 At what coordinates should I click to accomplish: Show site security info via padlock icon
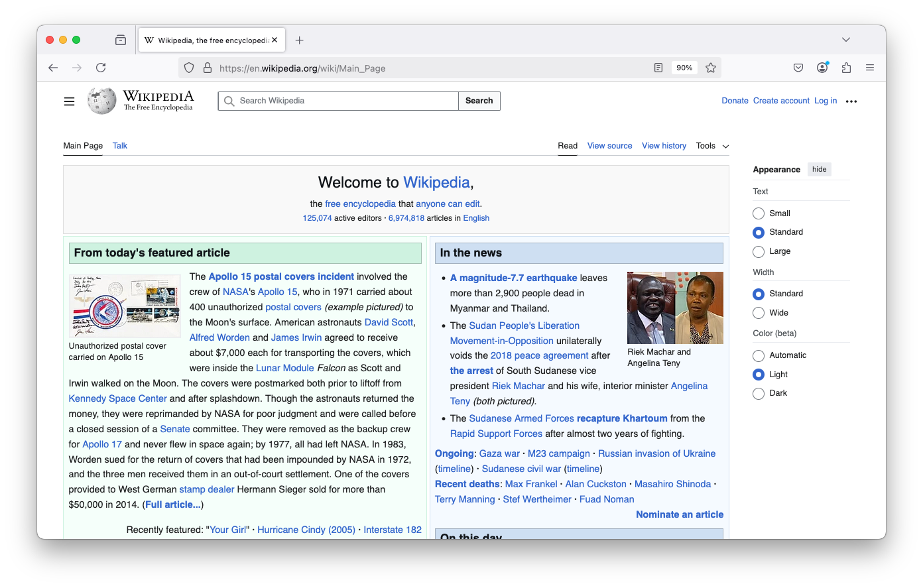pos(208,68)
